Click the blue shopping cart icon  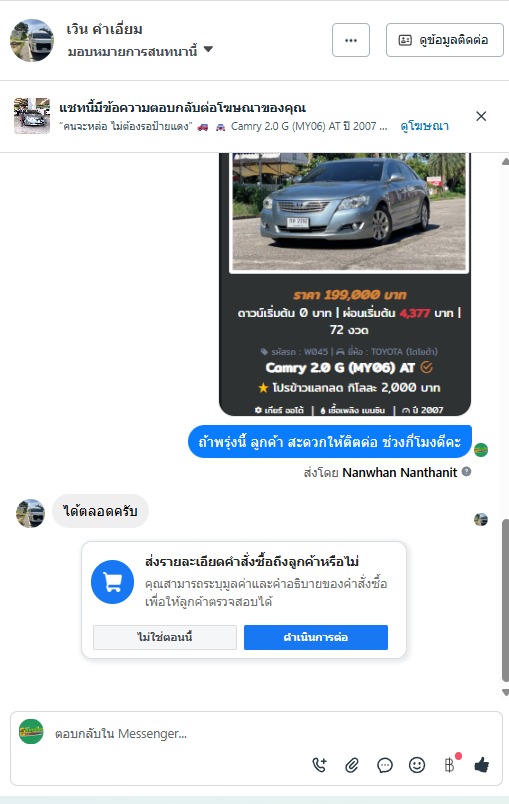point(112,582)
